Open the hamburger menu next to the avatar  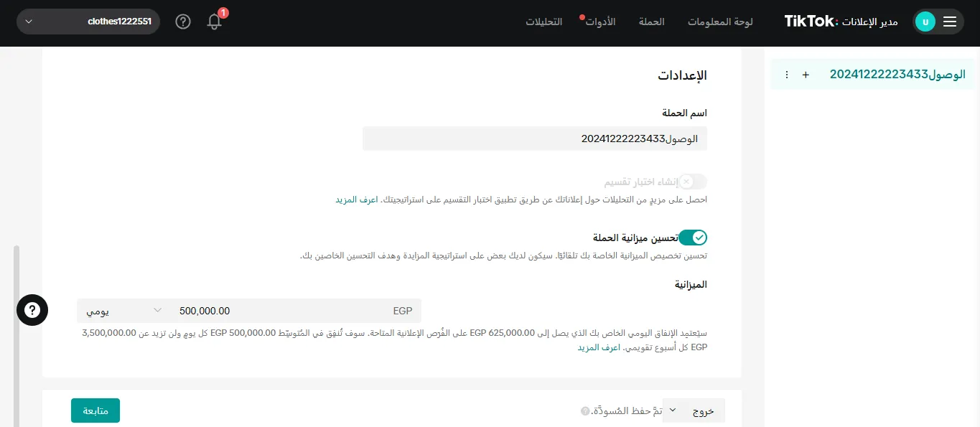[x=950, y=22]
